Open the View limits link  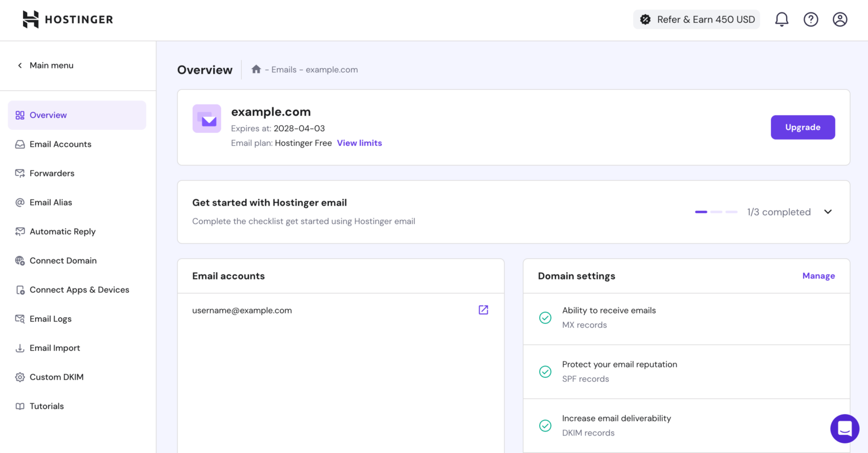coord(359,143)
